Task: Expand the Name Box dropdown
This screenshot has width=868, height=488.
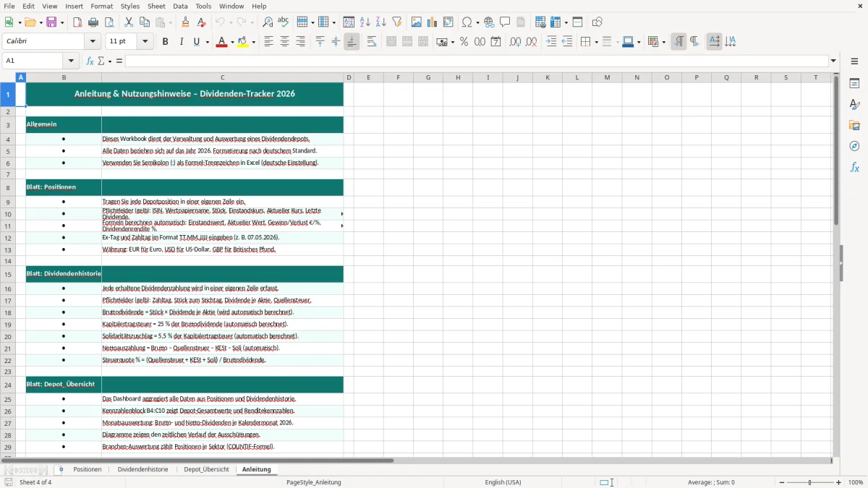Action: pyautogui.click(x=71, y=61)
